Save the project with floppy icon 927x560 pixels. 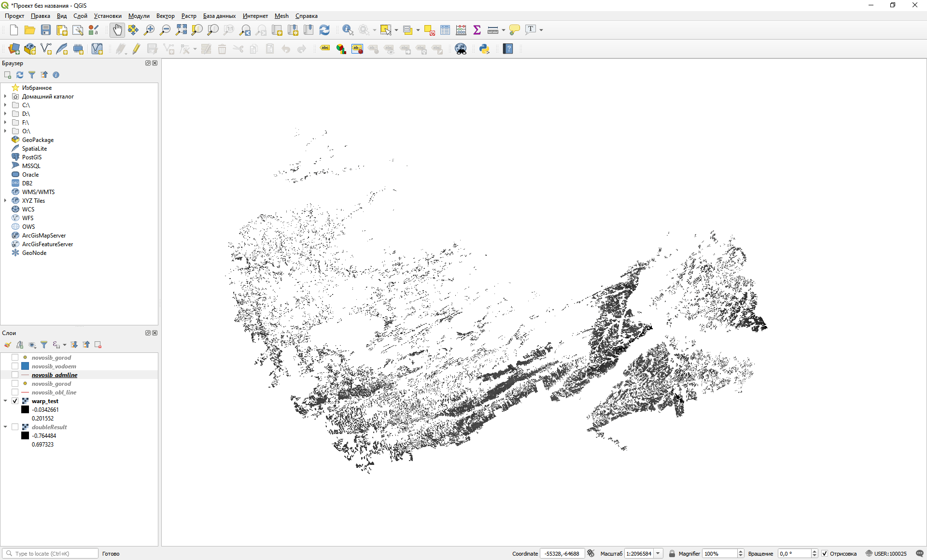click(46, 30)
